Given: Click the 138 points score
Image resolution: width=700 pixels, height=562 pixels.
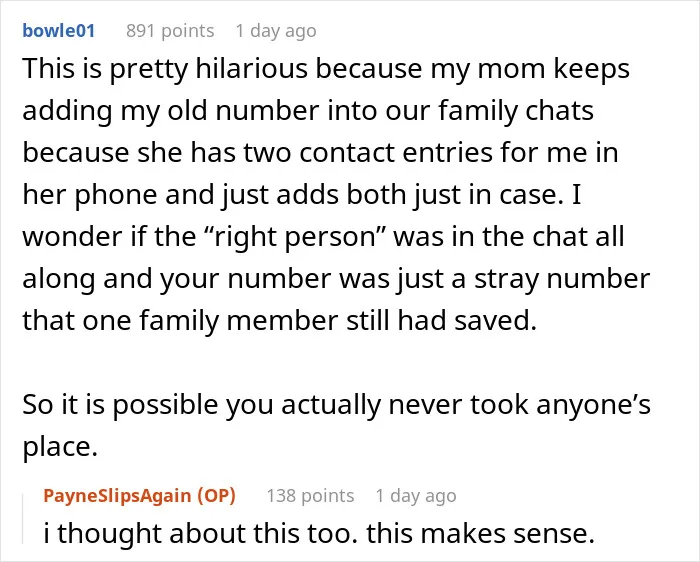Looking at the screenshot, I should [x=310, y=495].
